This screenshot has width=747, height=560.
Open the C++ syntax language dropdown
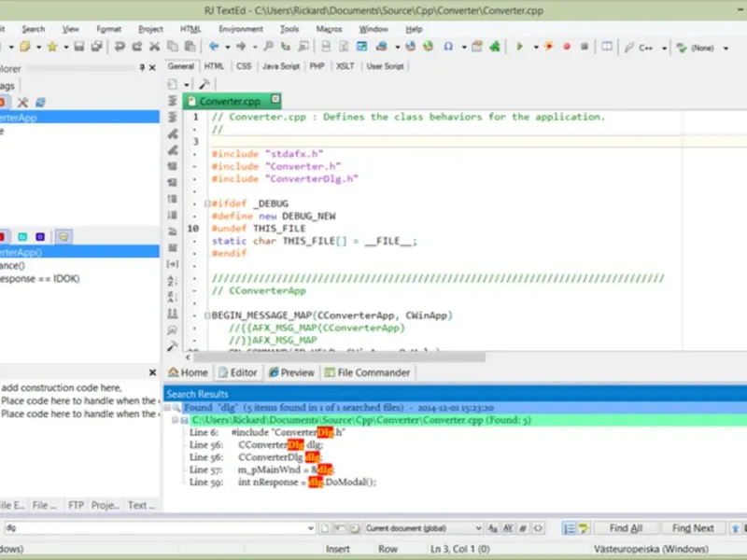point(664,46)
